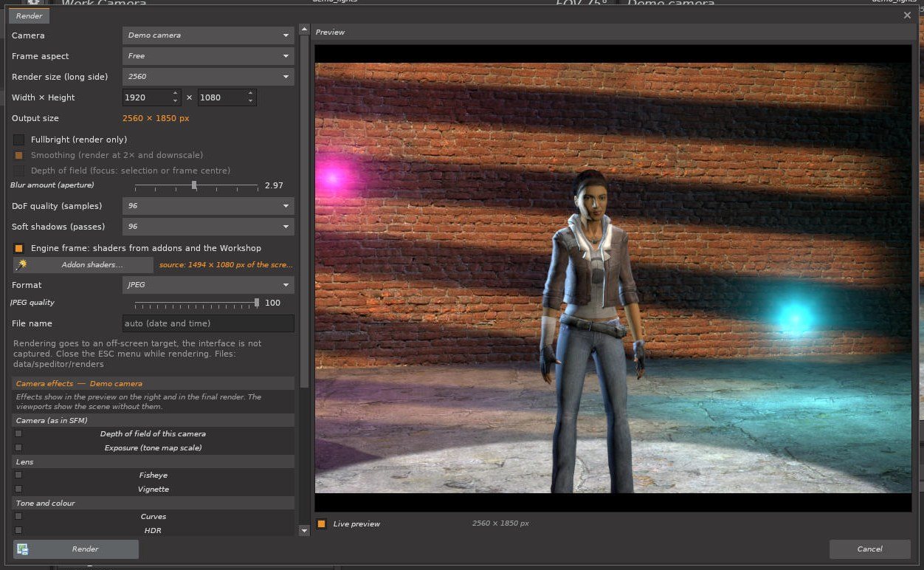
Task: Enable Fullbright (render only) checkbox
Action: tap(19, 140)
